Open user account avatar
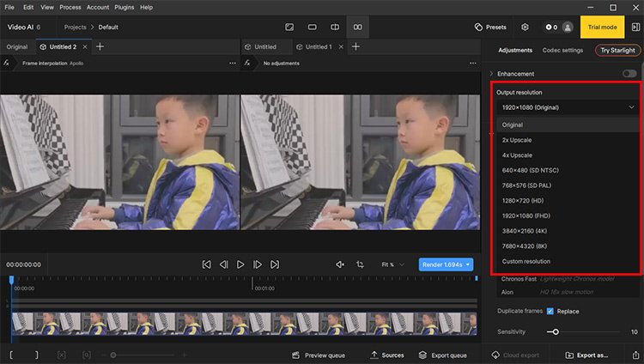Viewport: 644px width, 364px height. click(x=568, y=27)
